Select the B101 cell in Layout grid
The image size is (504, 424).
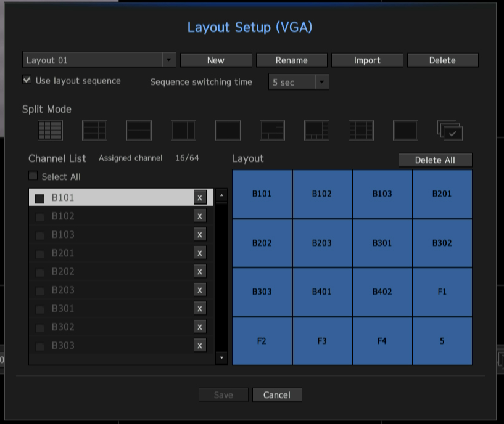(x=262, y=194)
